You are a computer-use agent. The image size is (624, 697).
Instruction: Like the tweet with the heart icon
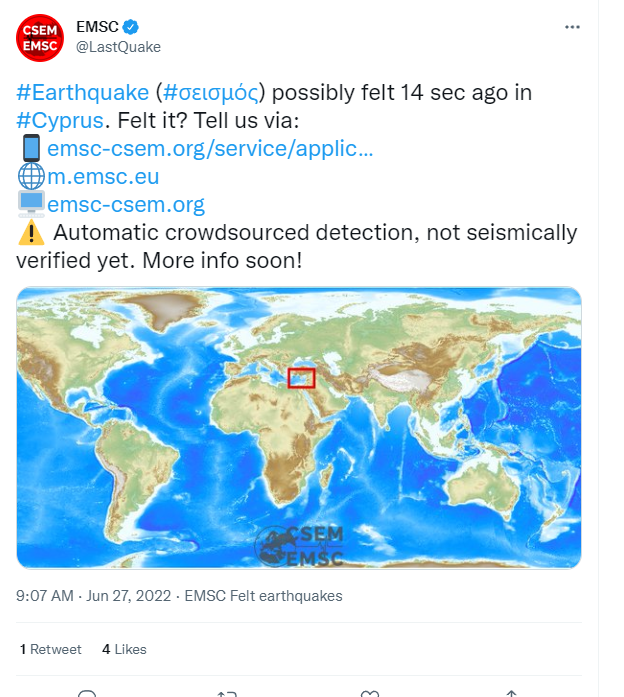tap(369, 693)
